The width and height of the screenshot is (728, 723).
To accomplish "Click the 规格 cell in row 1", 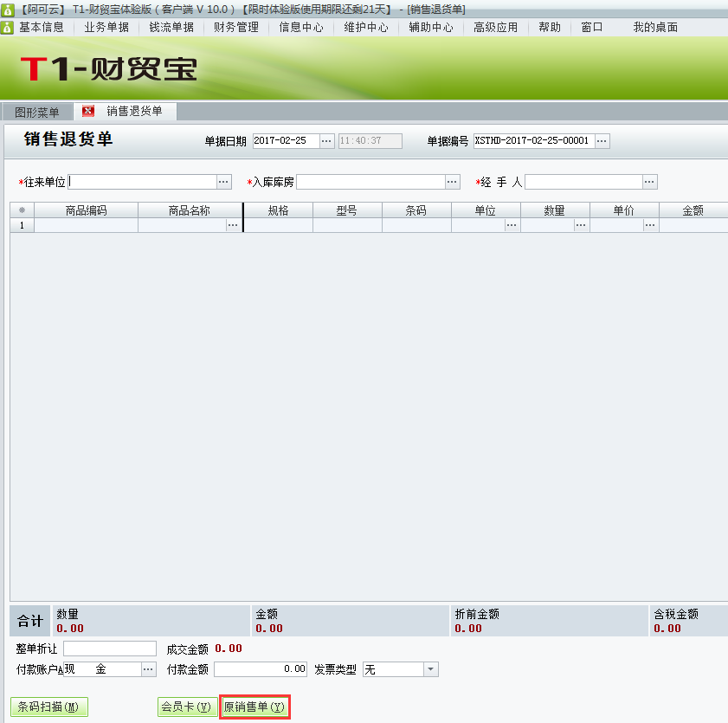I will pyautogui.click(x=278, y=225).
